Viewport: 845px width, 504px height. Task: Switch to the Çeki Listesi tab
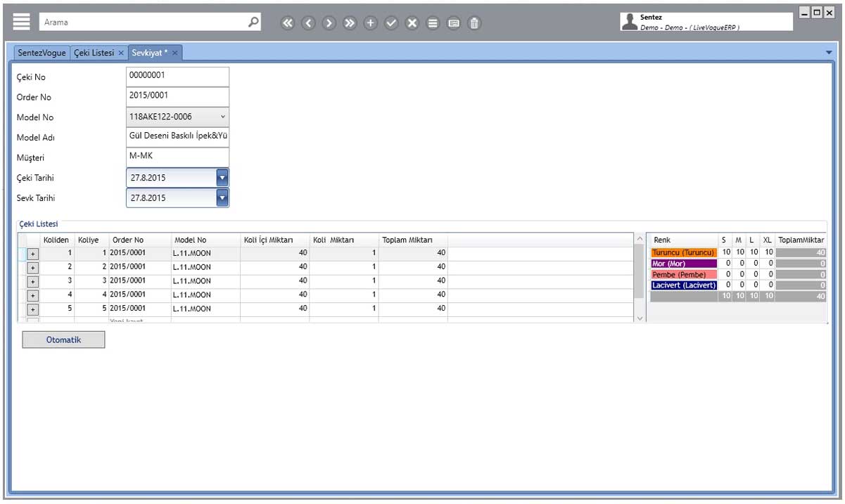94,53
